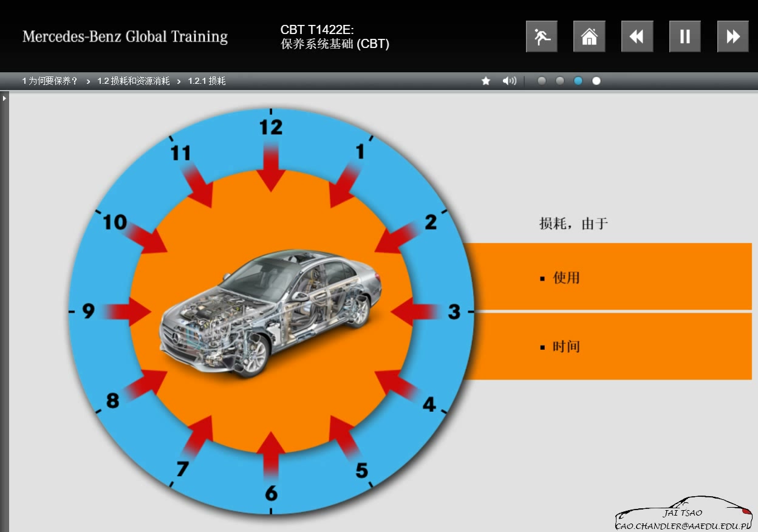
Task: Click the '损耗，由于' heading text
Action: pos(573,223)
